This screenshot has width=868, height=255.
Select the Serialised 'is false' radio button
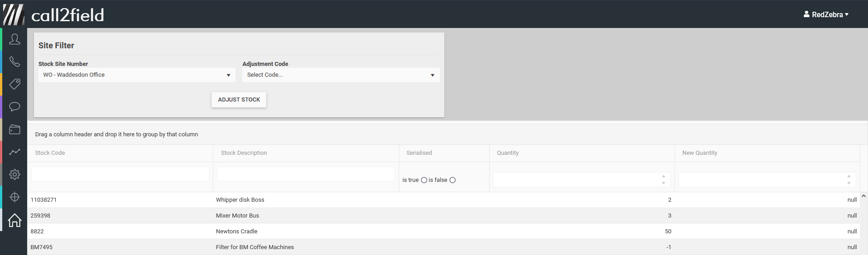click(453, 180)
